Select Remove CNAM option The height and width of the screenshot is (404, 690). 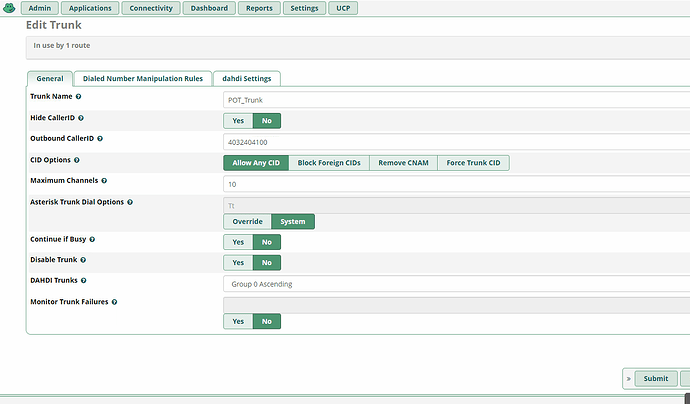pos(404,163)
